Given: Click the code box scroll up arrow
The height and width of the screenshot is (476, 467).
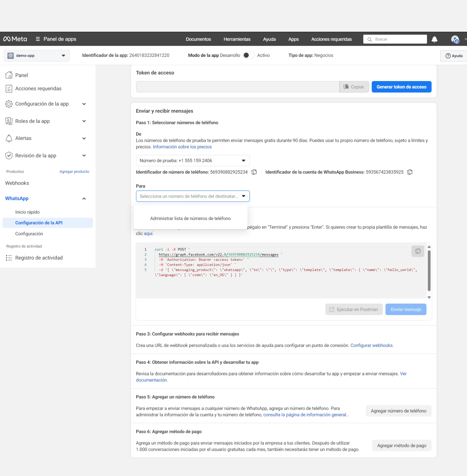Looking at the screenshot, I should pos(429,247).
